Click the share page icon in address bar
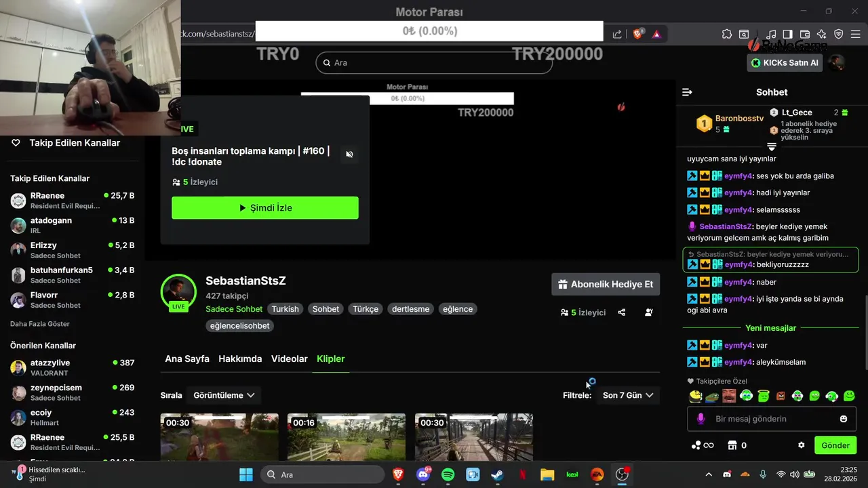Viewport: 868px width, 488px height. tap(617, 34)
